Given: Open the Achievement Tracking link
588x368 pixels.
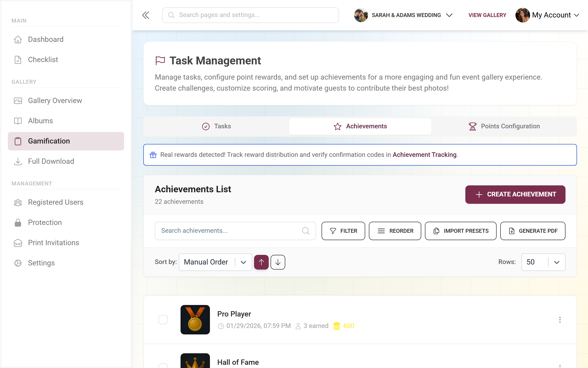Looking at the screenshot, I should (x=424, y=155).
